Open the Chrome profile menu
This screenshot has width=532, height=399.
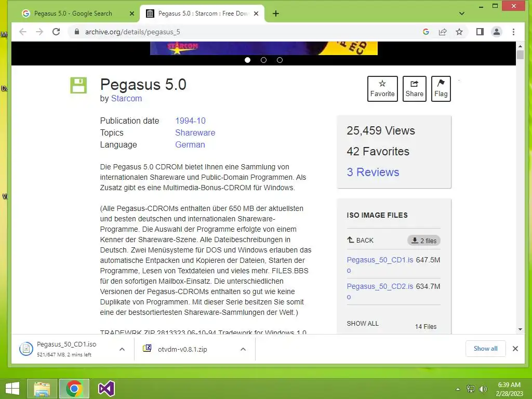pyautogui.click(x=496, y=32)
